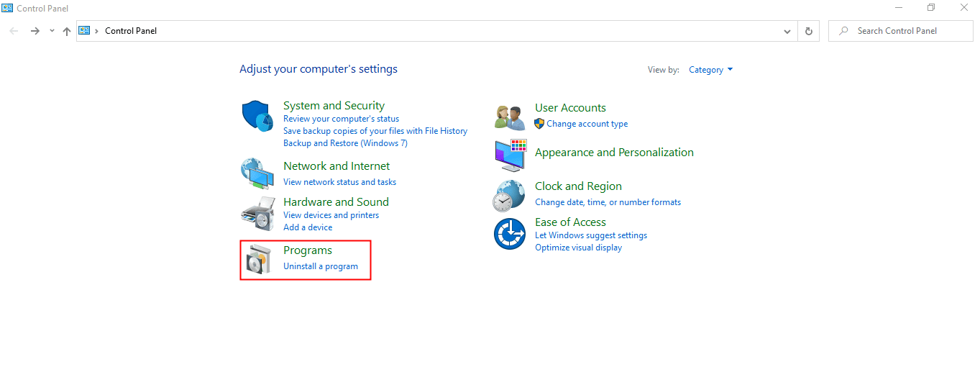Open Programs category heading
Image resolution: width=980 pixels, height=385 pixels.
pos(308,250)
